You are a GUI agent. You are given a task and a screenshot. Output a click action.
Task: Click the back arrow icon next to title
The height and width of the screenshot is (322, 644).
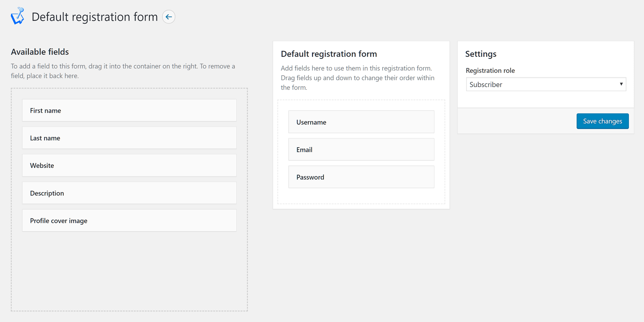[x=169, y=17]
